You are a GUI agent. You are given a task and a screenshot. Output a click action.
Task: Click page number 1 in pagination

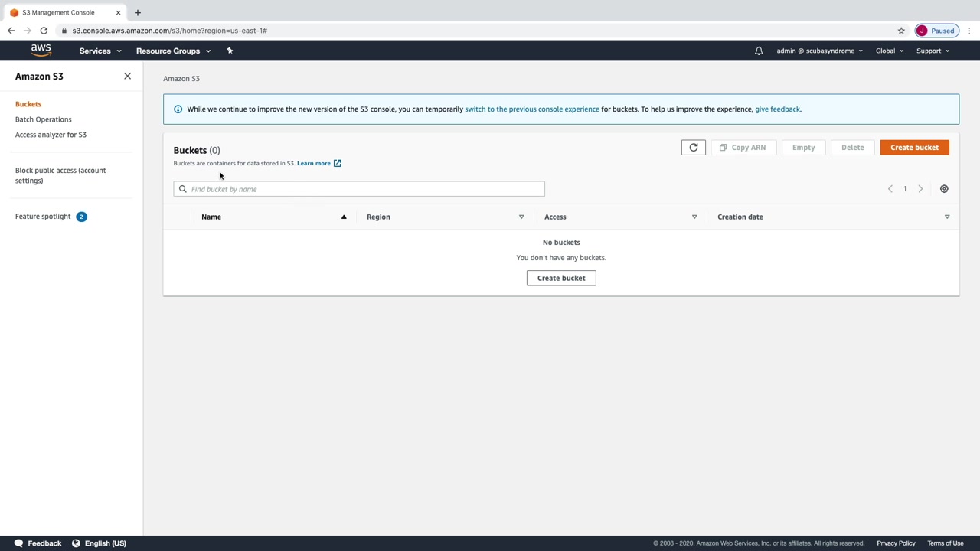pos(905,189)
